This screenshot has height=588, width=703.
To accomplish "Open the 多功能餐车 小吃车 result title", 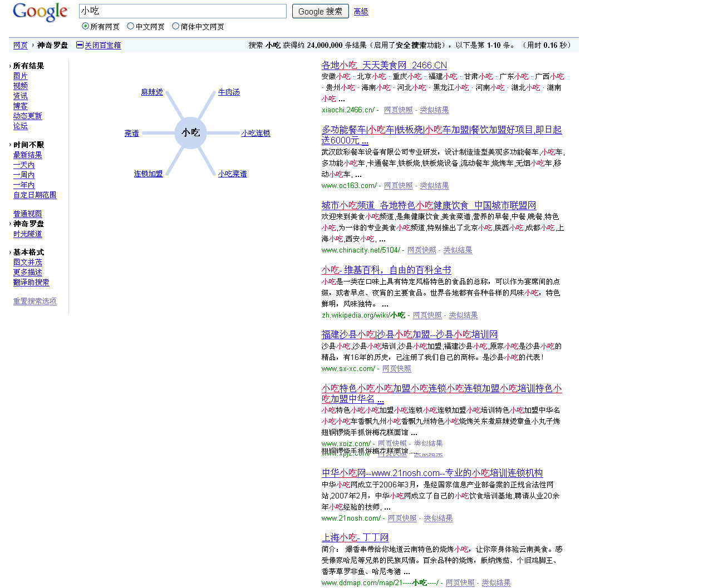I will (441, 135).
